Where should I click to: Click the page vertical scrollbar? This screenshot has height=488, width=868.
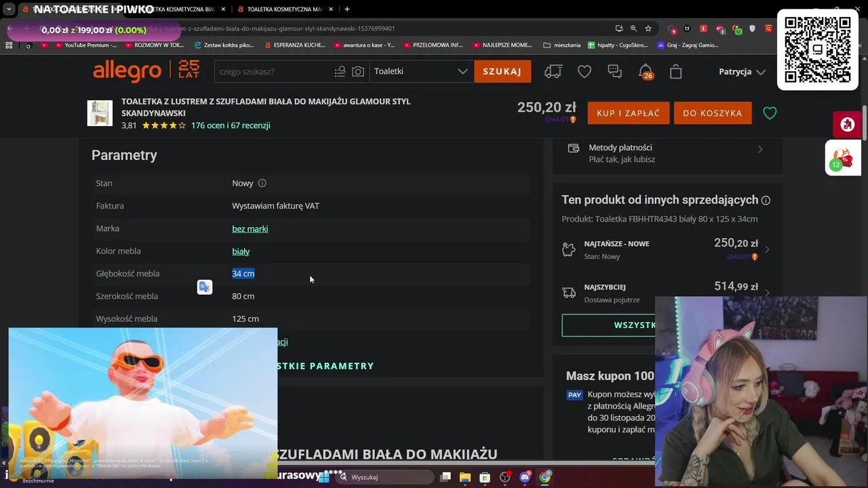click(864, 123)
